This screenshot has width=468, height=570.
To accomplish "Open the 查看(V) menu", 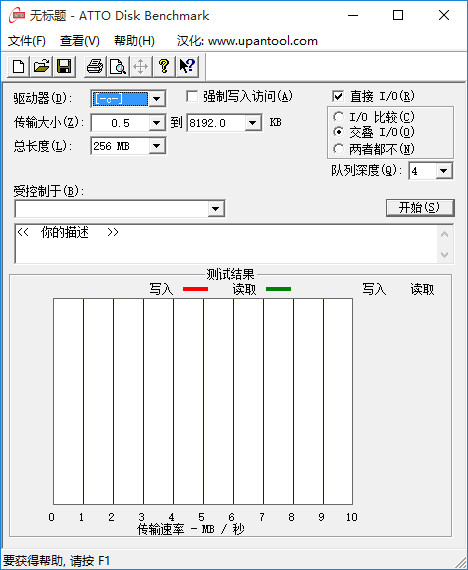I will coord(80,41).
